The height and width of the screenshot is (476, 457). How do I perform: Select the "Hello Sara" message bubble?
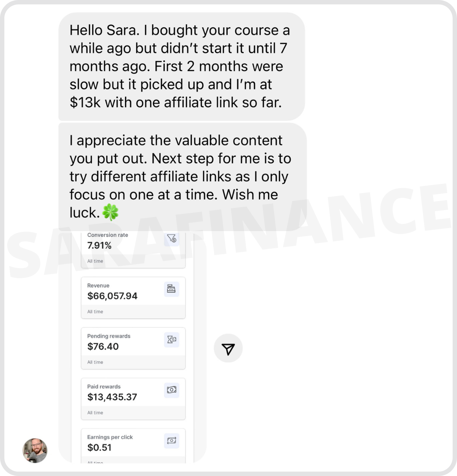click(181, 67)
